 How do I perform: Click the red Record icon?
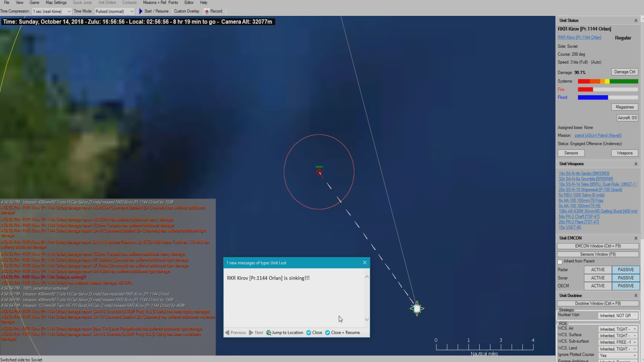click(207, 11)
